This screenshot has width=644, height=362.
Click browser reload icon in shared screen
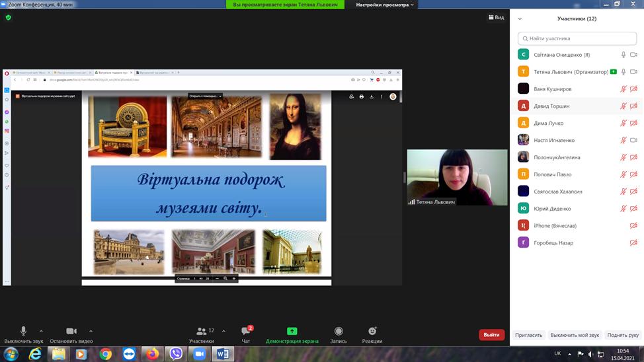click(x=28, y=80)
